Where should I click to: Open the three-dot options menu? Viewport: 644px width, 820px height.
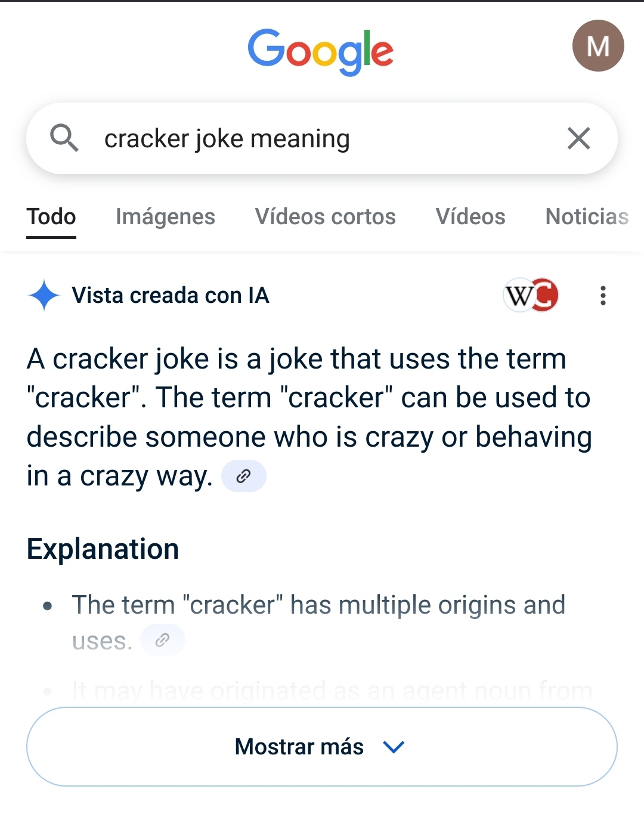(x=603, y=295)
